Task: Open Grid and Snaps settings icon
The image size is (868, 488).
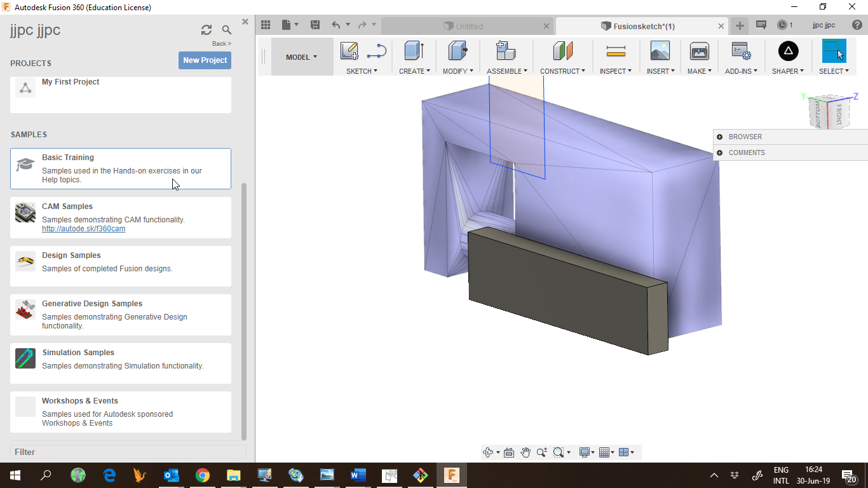Action: click(604, 452)
